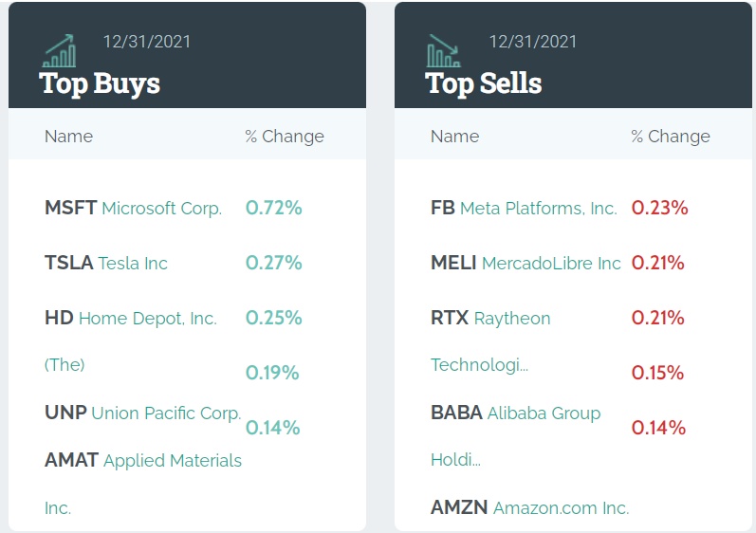The height and width of the screenshot is (533, 756).
Task: Click the 0.23% change value for Meta
Action: (659, 208)
